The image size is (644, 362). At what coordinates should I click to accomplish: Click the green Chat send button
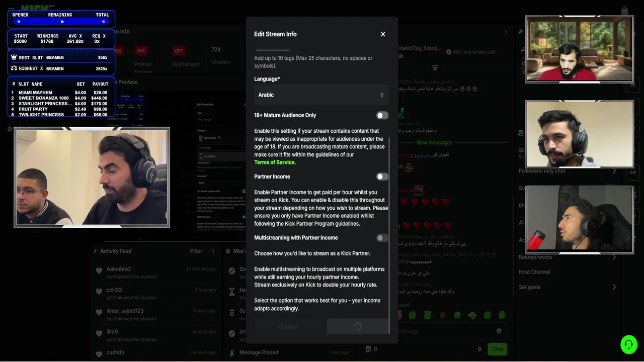[x=497, y=349]
